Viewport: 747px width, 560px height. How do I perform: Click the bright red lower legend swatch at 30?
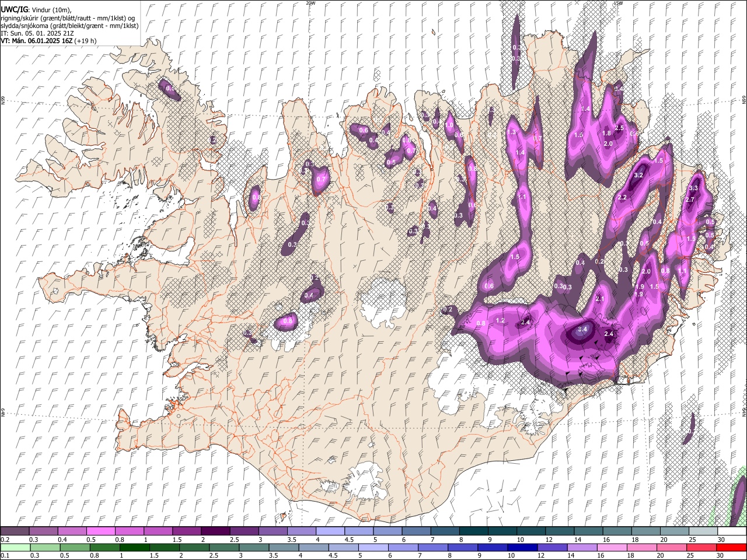[x=731, y=547]
